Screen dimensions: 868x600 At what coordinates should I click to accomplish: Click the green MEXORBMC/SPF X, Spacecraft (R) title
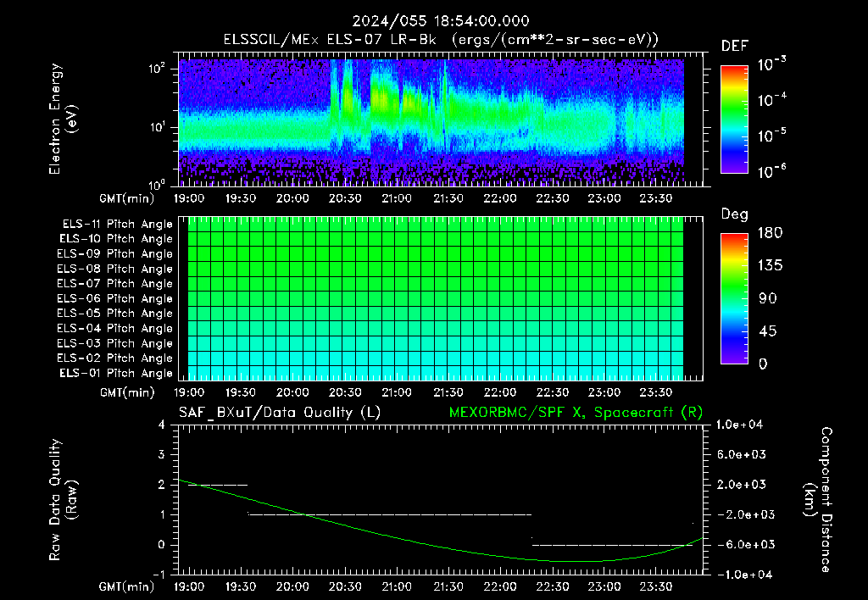[576, 413]
